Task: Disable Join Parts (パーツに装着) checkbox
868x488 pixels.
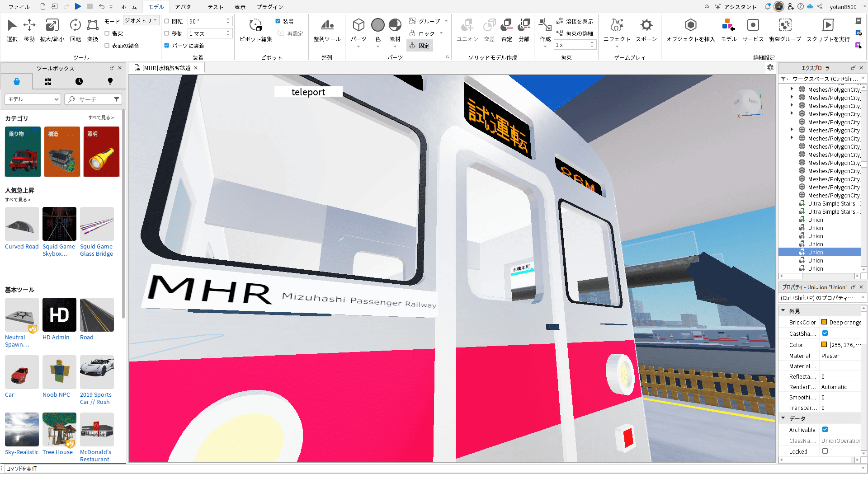Action: (x=166, y=46)
